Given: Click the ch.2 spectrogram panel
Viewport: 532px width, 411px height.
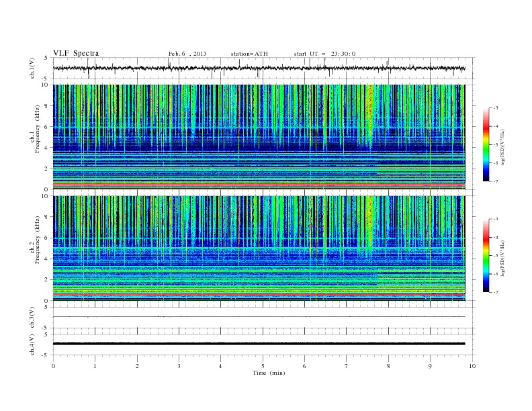Looking at the screenshot, I should 259,248.
